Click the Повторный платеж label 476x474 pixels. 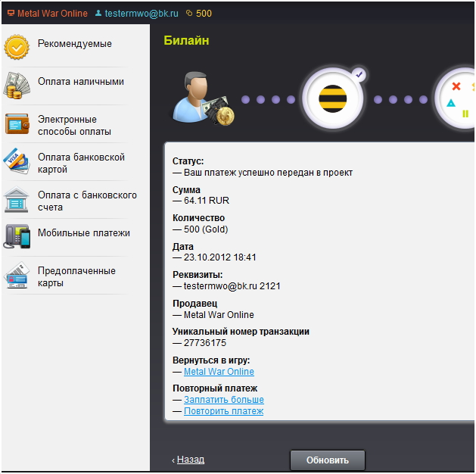tap(215, 388)
